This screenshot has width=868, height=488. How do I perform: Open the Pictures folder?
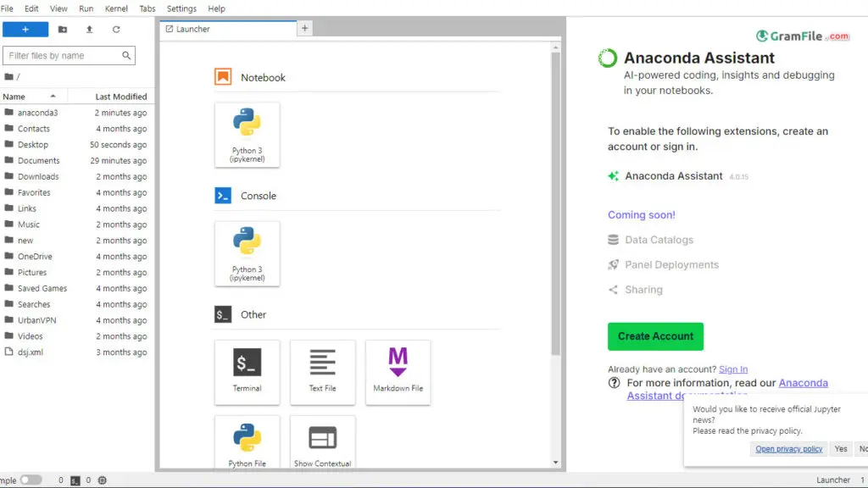[x=77, y=272]
